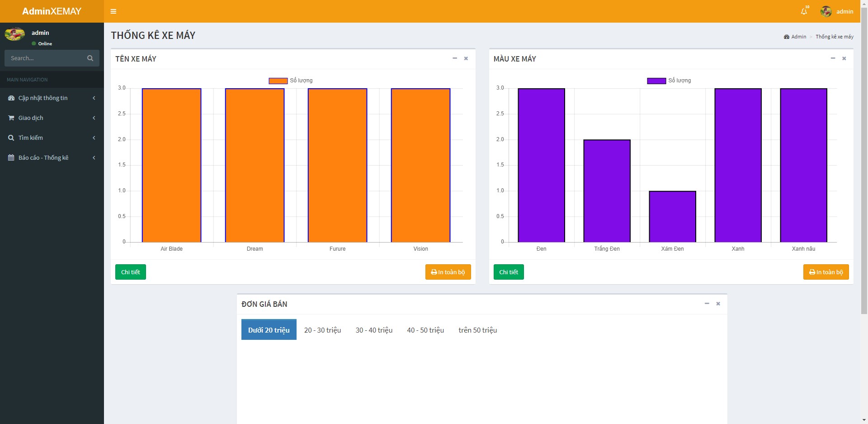This screenshot has height=424, width=868.
Task: Click the cart icon beside Giao dịch
Action: [x=11, y=118]
